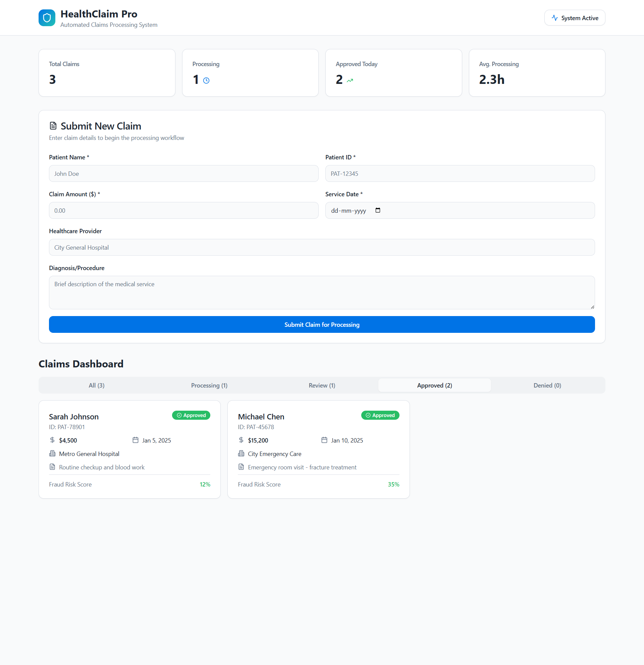Show the Denied (0) tab
644x665 pixels.
click(547, 386)
